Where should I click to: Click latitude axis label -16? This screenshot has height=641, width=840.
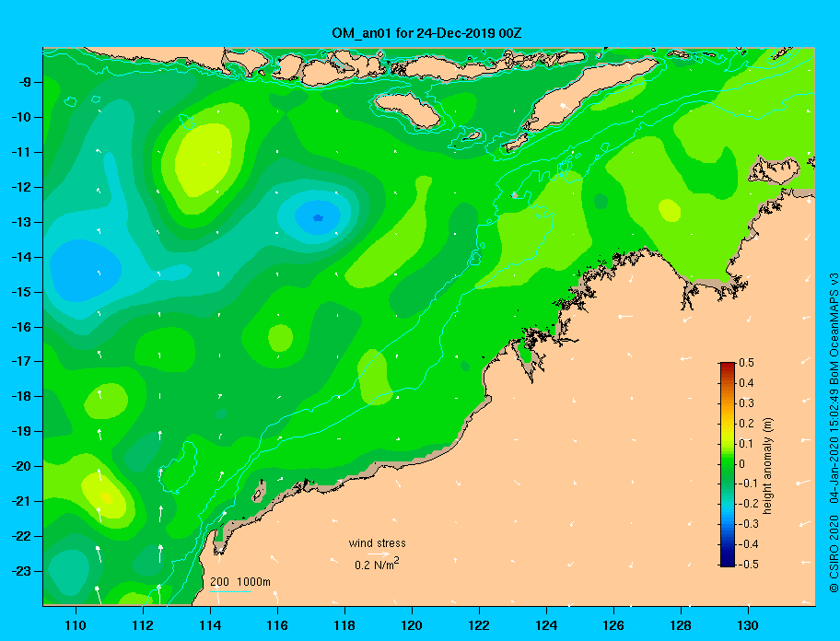pos(21,327)
